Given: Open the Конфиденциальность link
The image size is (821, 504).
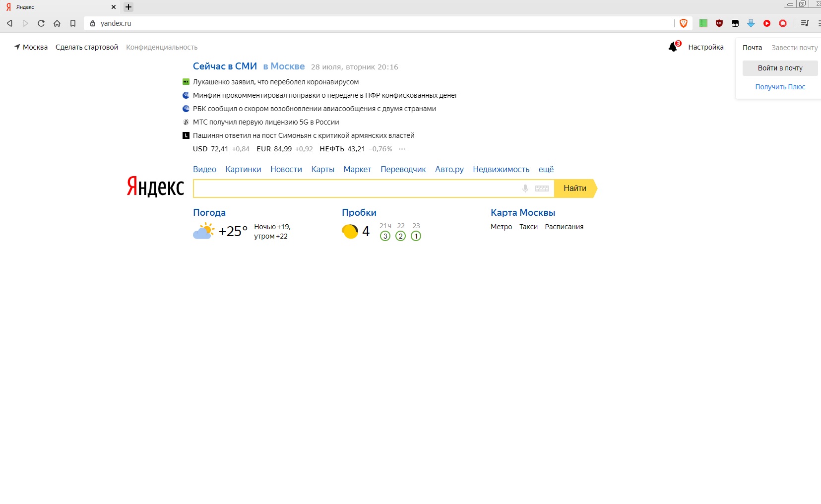Looking at the screenshot, I should pos(162,47).
